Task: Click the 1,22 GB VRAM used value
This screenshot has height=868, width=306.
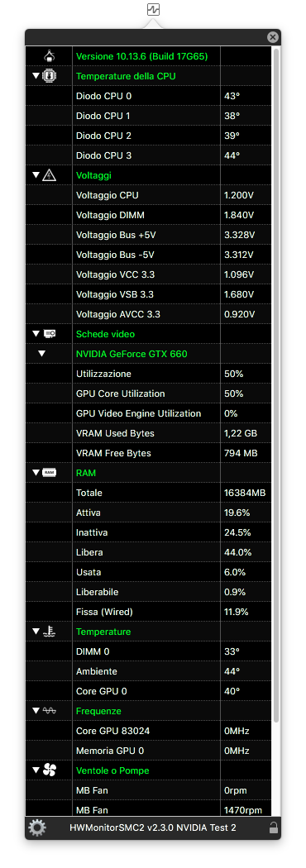Action: tap(241, 433)
